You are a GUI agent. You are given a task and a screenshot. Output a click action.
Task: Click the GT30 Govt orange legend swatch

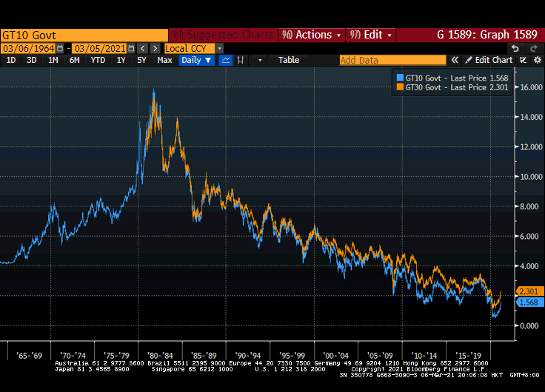401,87
